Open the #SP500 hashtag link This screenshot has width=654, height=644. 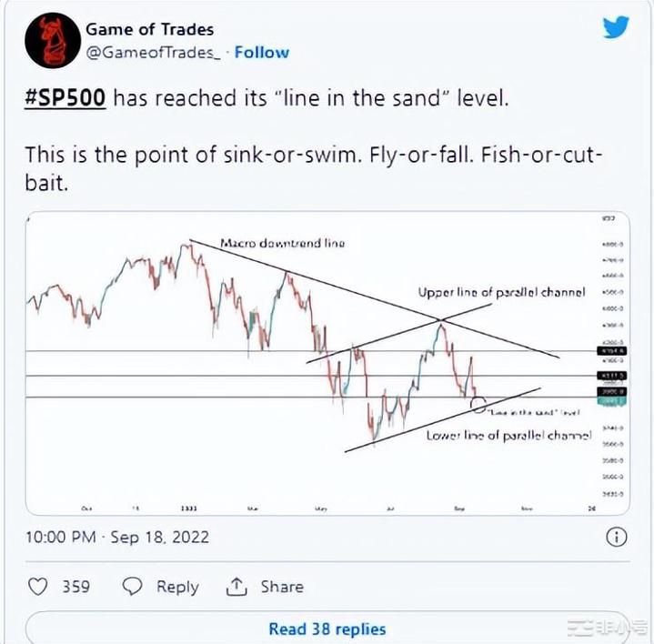click(65, 97)
